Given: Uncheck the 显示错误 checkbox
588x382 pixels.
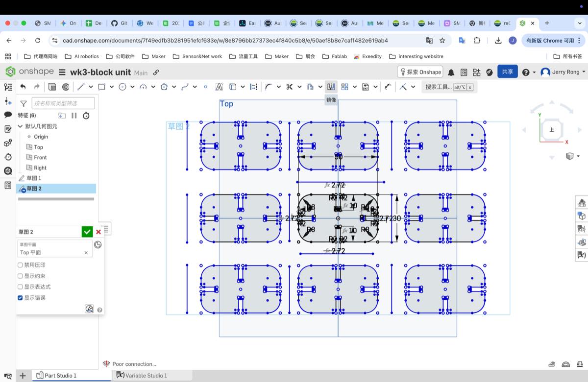Looking at the screenshot, I should (x=20, y=298).
